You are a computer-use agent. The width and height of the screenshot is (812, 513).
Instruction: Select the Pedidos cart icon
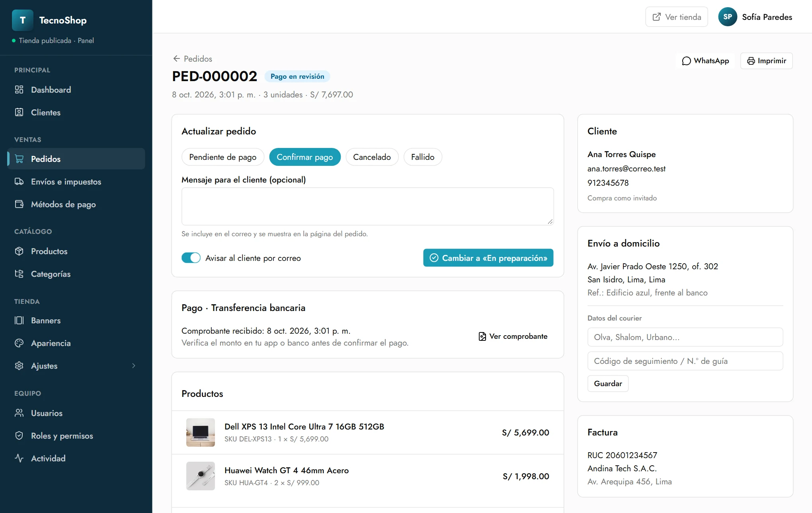tap(19, 159)
